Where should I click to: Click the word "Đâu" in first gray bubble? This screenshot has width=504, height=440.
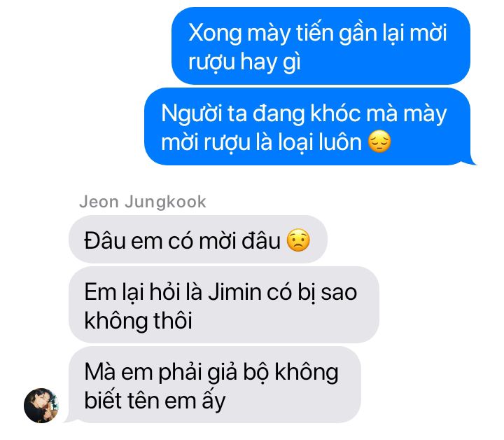[105, 240]
